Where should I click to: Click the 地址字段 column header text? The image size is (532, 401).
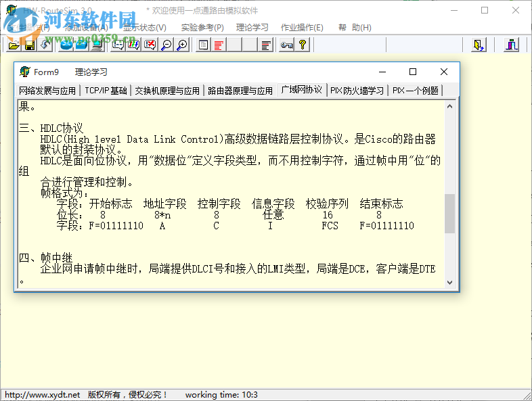(165, 204)
